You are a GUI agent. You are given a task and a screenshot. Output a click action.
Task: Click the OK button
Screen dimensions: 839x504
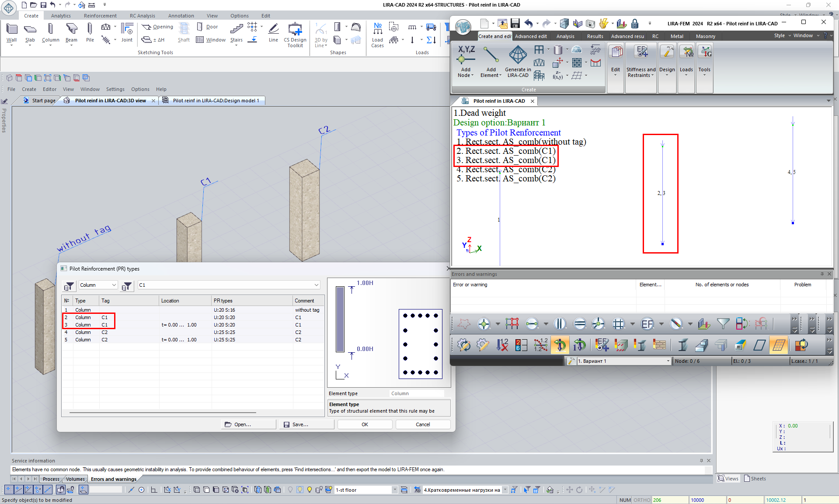pyautogui.click(x=365, y=424)
